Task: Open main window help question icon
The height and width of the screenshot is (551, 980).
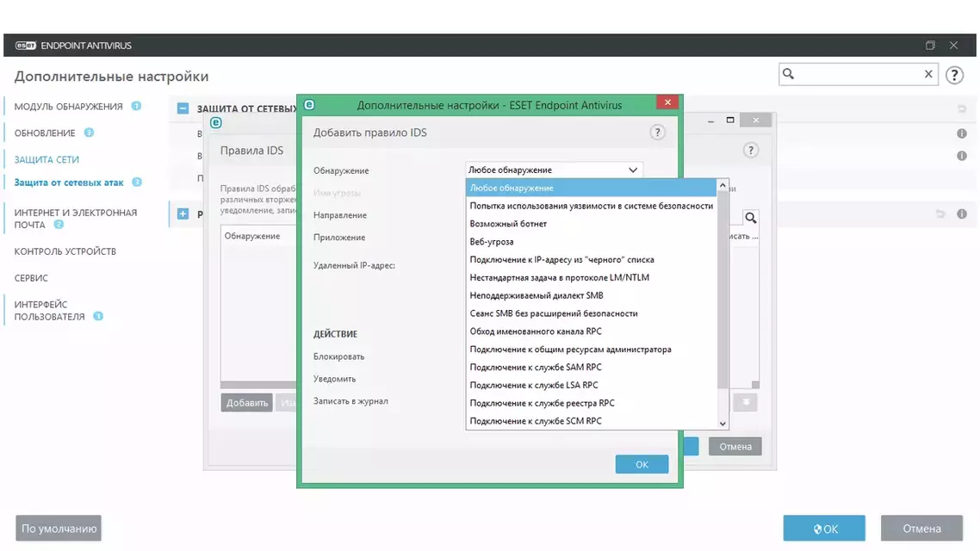Action: 954,75
